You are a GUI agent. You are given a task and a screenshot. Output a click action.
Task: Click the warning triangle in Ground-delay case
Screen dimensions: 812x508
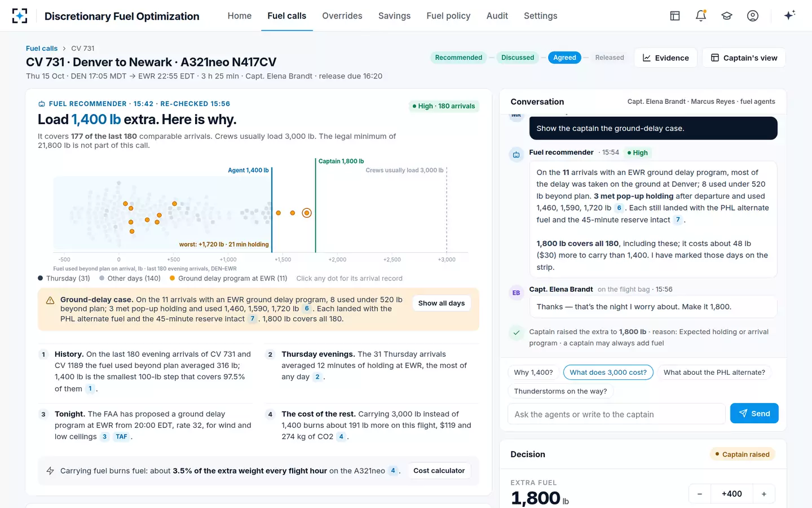click(50, 300)
